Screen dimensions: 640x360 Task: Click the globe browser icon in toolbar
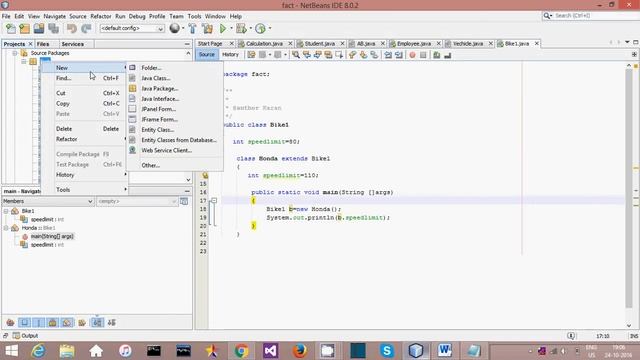tap(175, 28)
